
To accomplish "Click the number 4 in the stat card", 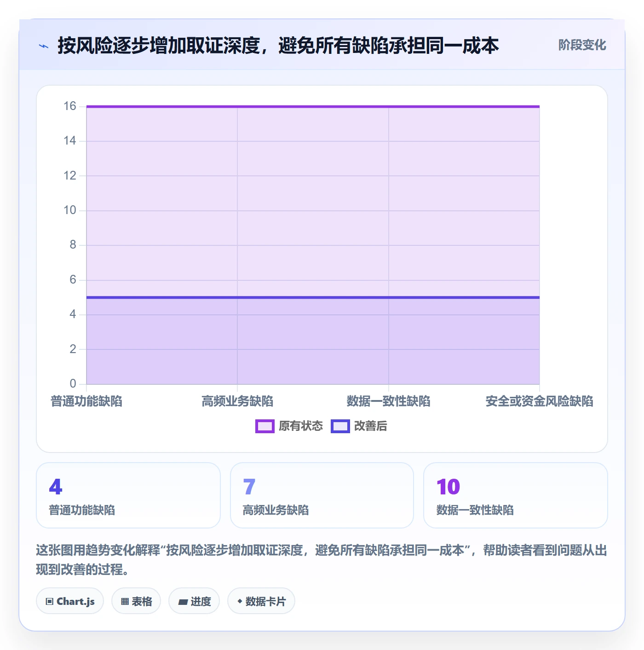I will 56,487.
